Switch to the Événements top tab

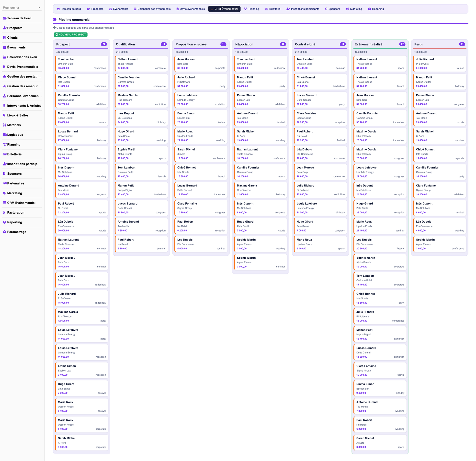[x=119, y=9]
